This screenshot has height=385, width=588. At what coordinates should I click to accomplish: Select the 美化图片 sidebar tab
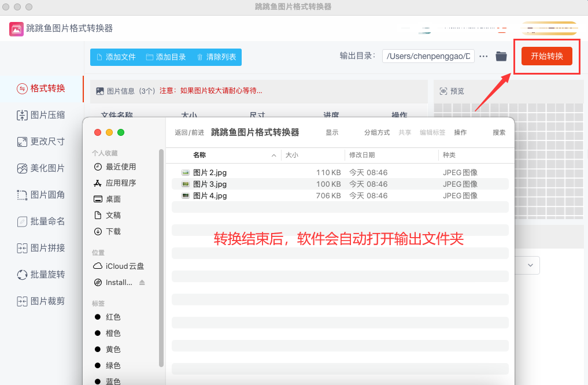click(x=41, y=168)
